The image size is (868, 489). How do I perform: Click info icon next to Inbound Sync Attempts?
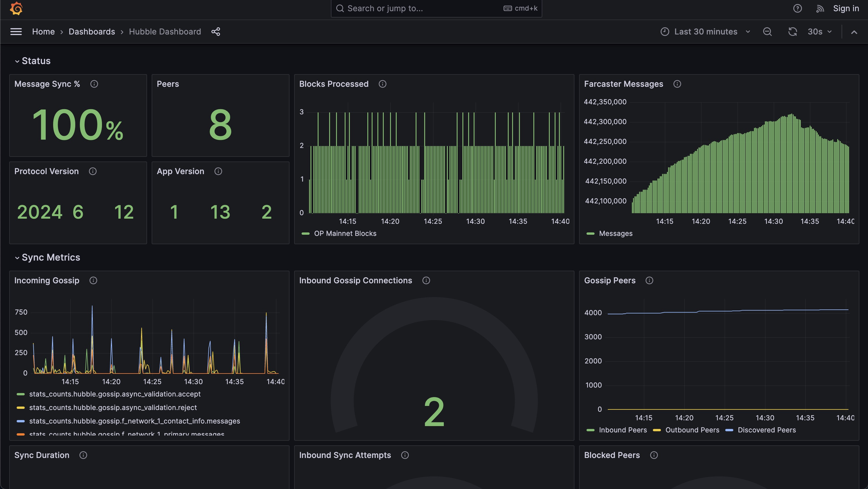point(405,455)
